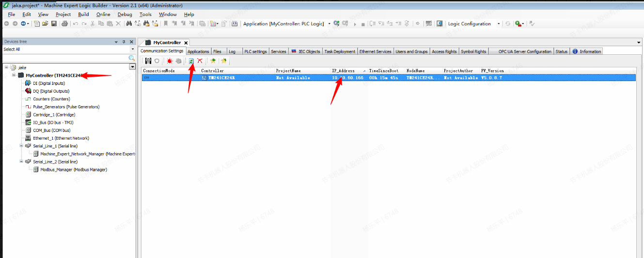The height and width of the screenshot is (258, 644).
Task: Click the Print icon in main toolbar
Action: (64, 24)
